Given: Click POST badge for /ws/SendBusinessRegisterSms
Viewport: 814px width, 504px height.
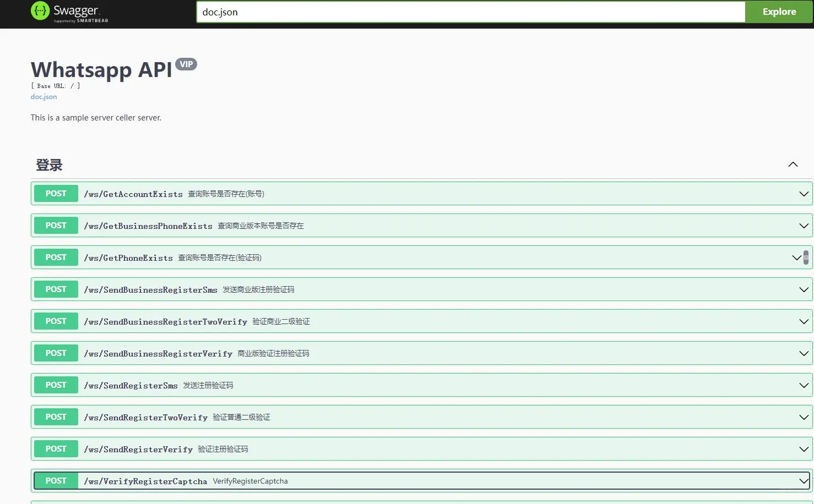Looking at the screenshot, I should pyautogui.click(x=56, y=289).
